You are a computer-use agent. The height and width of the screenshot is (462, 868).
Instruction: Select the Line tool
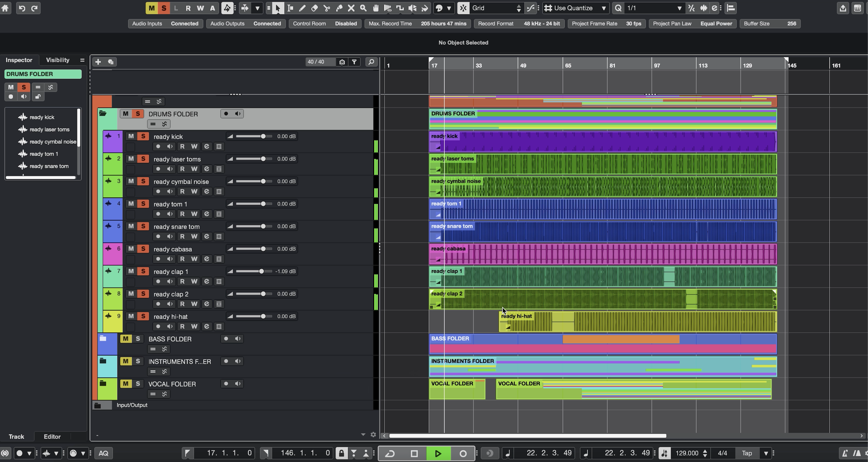click(x=400, y=8)
